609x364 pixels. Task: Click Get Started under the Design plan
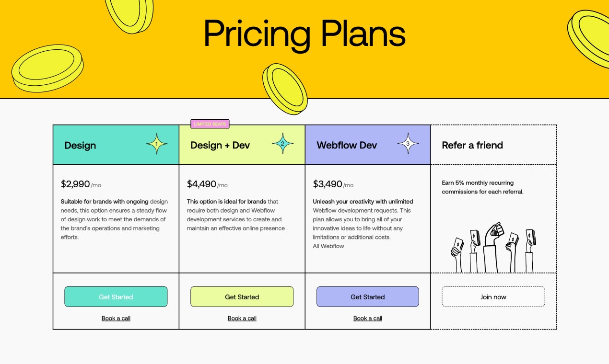pos(116,297)
